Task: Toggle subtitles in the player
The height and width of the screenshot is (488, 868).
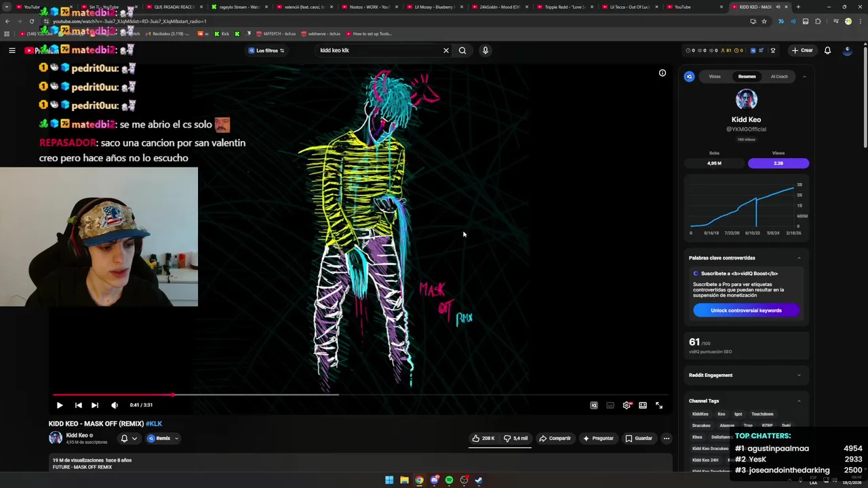Action: point(610,405)
